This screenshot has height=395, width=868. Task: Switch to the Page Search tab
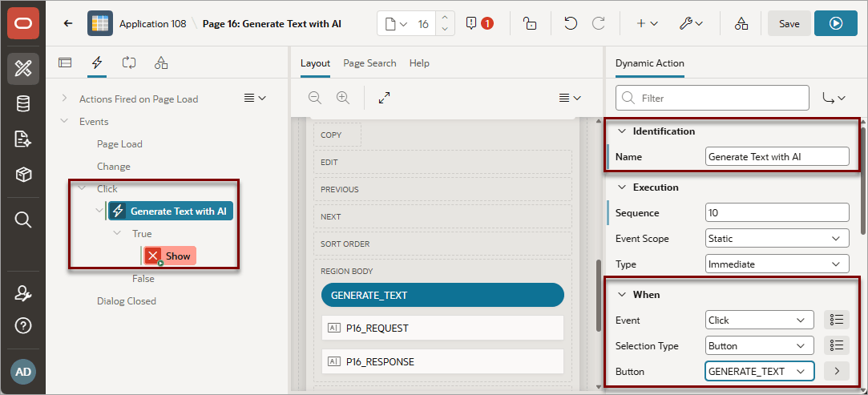369,63
